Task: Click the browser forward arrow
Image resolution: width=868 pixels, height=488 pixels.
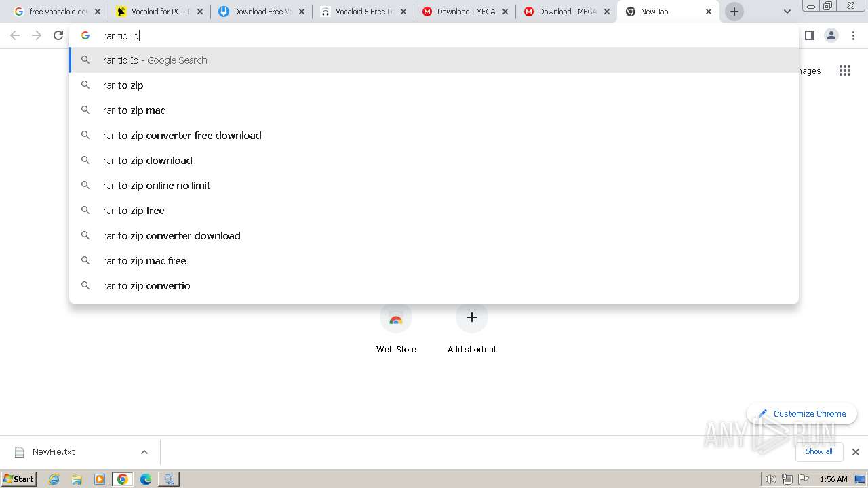Action: pos(37,35)
